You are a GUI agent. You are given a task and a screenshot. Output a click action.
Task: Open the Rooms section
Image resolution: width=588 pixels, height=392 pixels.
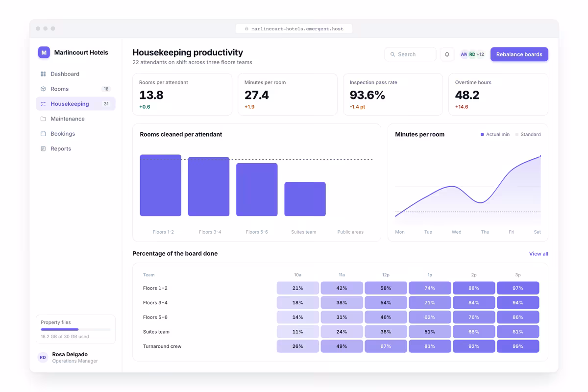[75, 89]
